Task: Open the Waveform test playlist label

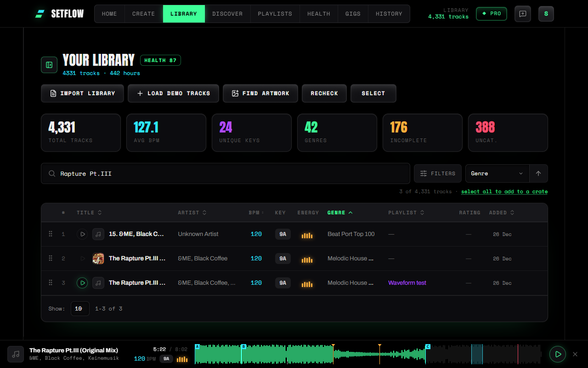Action: pos(407,283)
